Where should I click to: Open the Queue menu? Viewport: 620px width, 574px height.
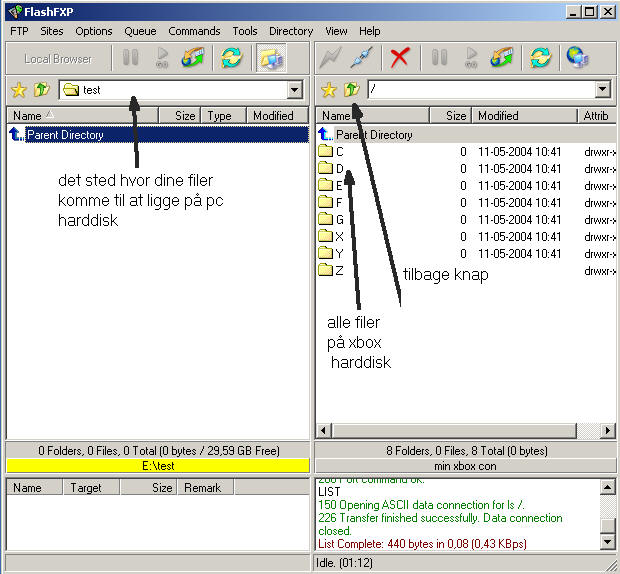[x=140, y=31]
